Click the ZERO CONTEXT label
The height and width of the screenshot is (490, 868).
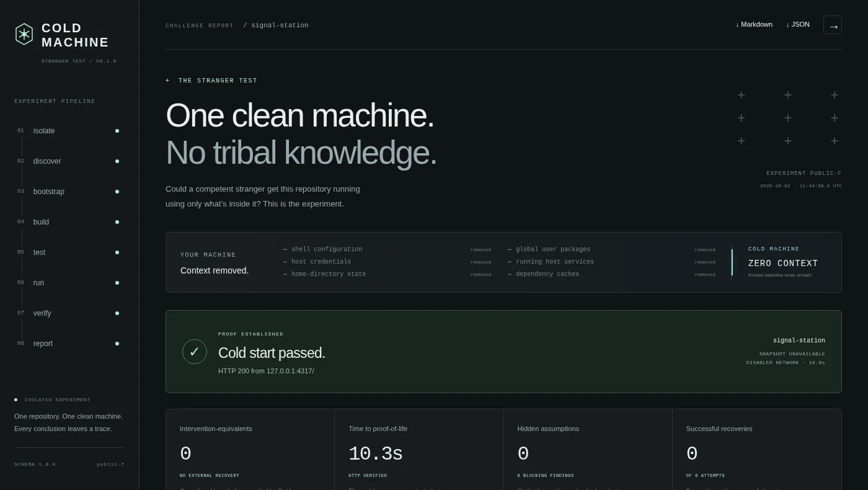click(x=783, y=264)
